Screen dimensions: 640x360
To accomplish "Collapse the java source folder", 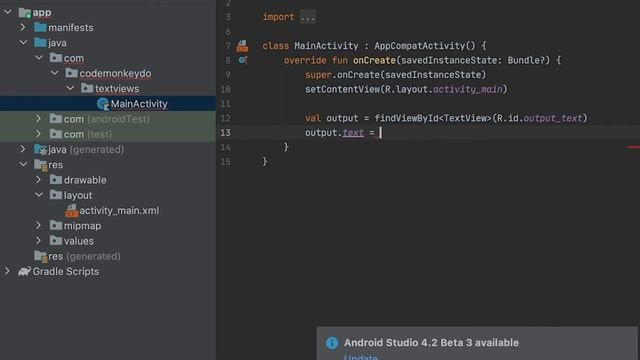I will tap(23, 42).
